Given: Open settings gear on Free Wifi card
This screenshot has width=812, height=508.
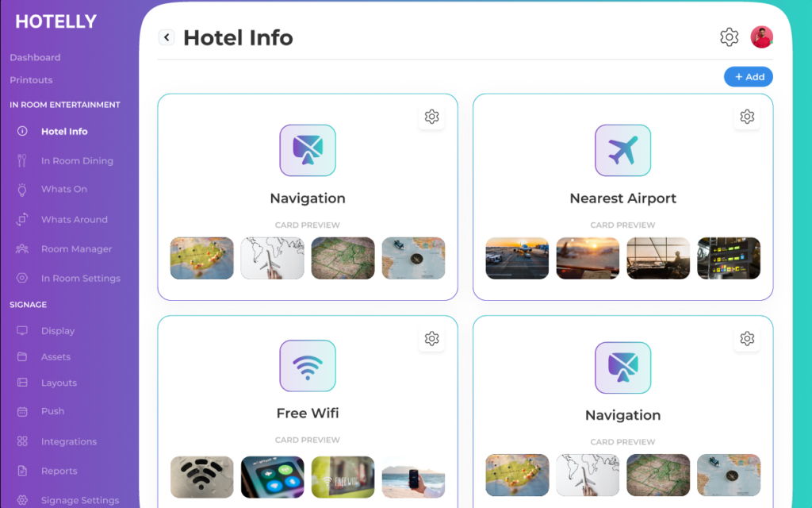Looking at the screenshot, I should (x=431, y=339).
